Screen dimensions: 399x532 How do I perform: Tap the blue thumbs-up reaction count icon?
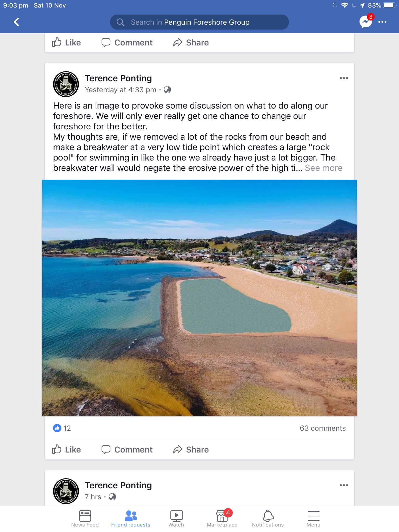(x=57, y=428)
